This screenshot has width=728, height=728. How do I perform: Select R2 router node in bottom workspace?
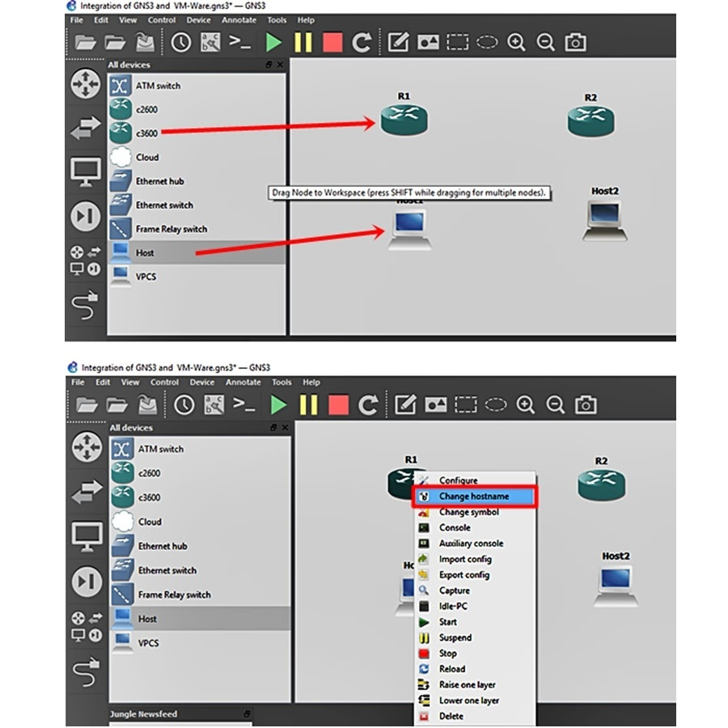601,485
